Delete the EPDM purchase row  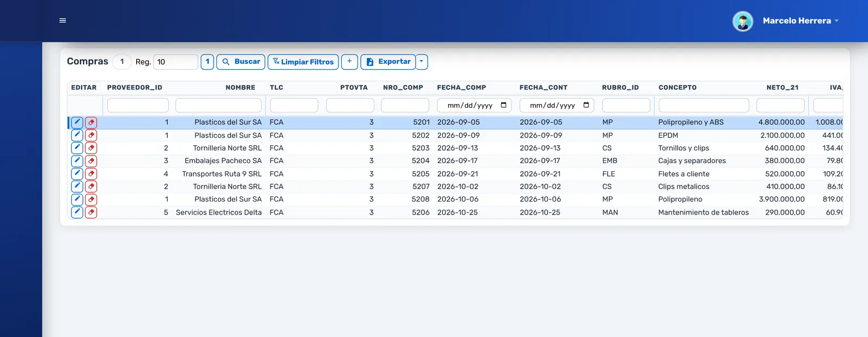coord(91,135)
